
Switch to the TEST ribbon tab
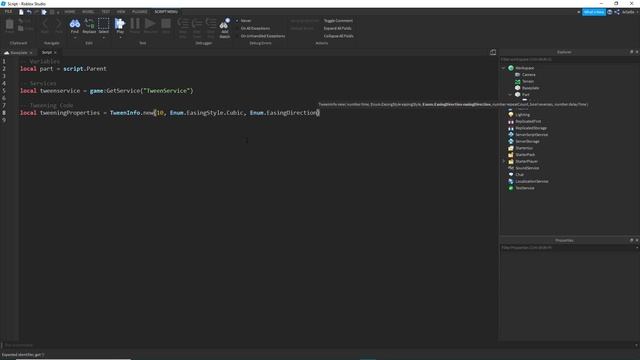[x=105, y=12]
